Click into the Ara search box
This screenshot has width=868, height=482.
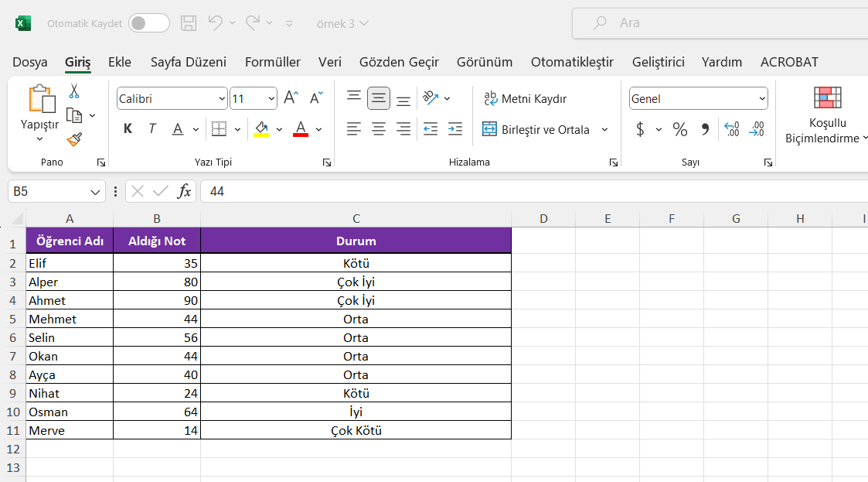pos(720,23)
